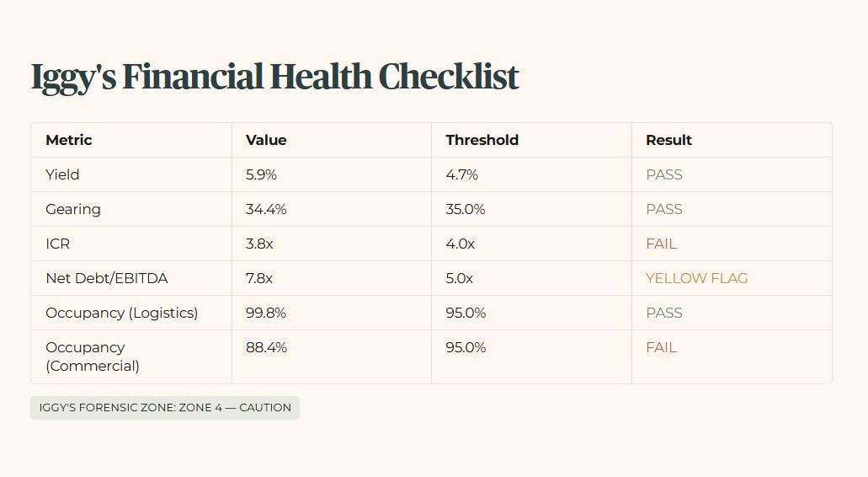Select the Occupancy (Logistics) label
This screenshot has width=868, height=477.
[x=122, y=313]
